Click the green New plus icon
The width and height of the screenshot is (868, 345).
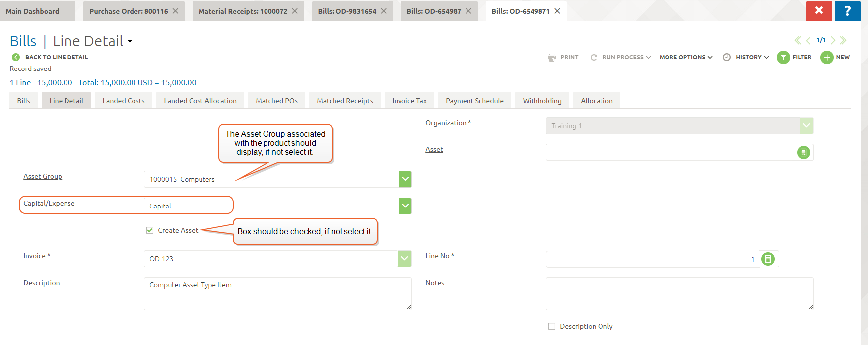[827, 58]
